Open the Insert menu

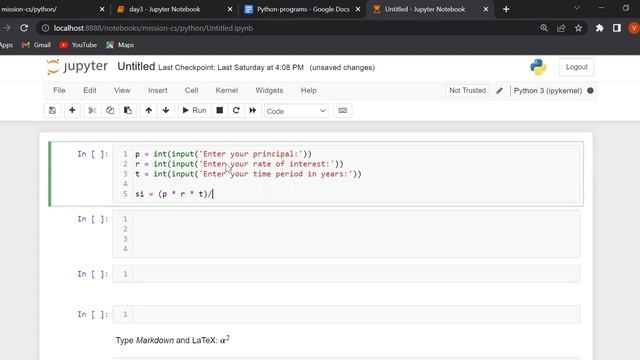point(158,91)
